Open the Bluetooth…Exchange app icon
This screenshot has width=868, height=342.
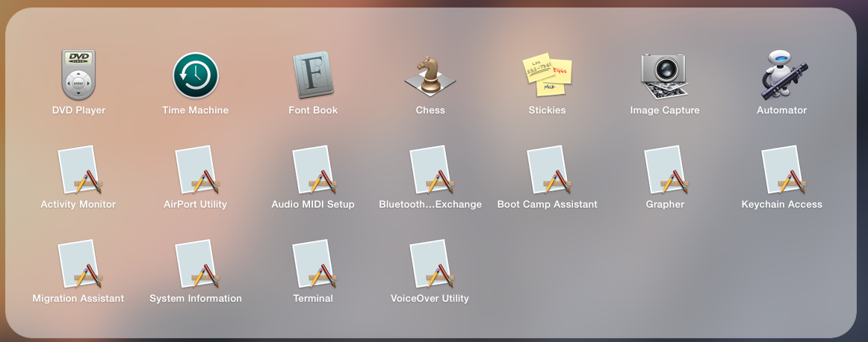tap(432, 170)
